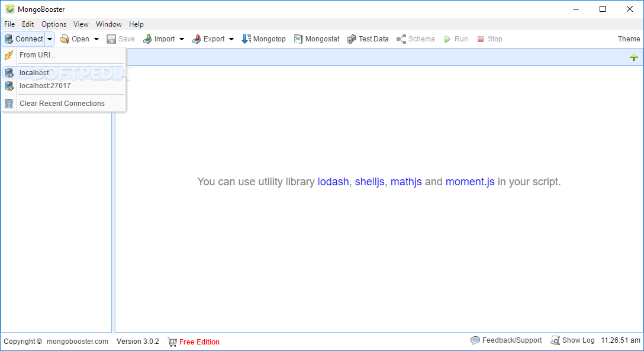The height and width of the screenshot is (351, 644).
Task: Click the Connect toolbar button
Action: pos(24,39)
